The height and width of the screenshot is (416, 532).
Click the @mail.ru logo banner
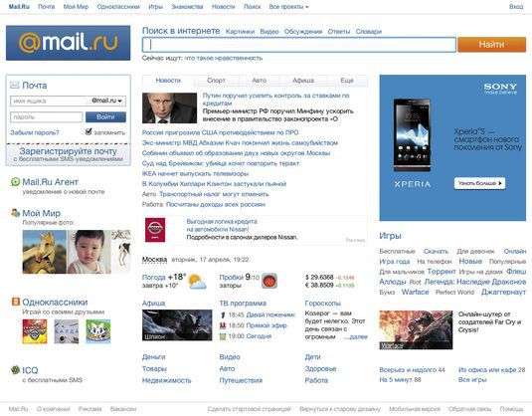click(69, 43)
